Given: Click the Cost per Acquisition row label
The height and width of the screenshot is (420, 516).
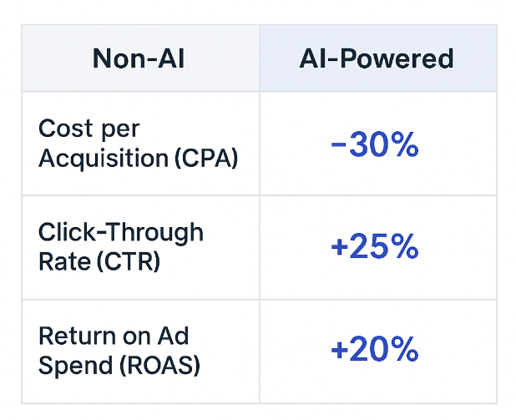Looking at the screenshot, I should click(139, 144).
